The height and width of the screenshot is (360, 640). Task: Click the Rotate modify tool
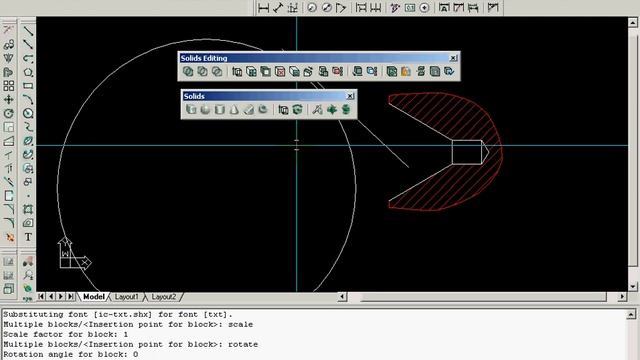pos(9,113)
